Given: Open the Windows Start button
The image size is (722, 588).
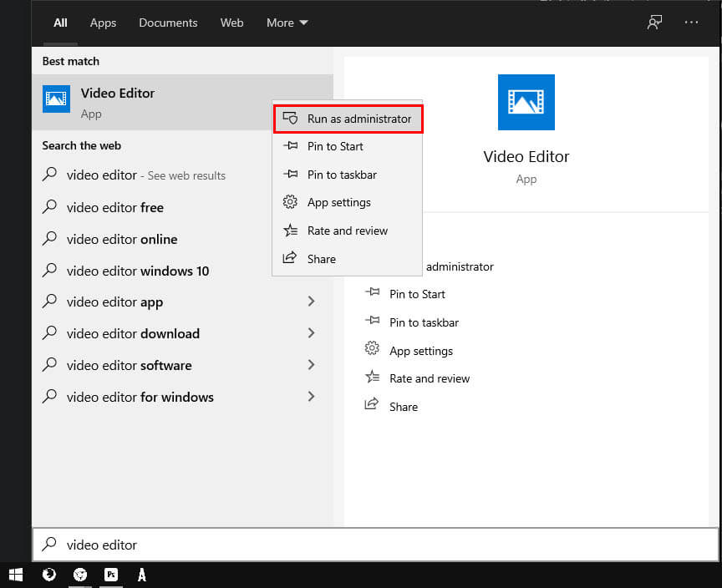Looking at the screenshot, I should click(16, 575).
